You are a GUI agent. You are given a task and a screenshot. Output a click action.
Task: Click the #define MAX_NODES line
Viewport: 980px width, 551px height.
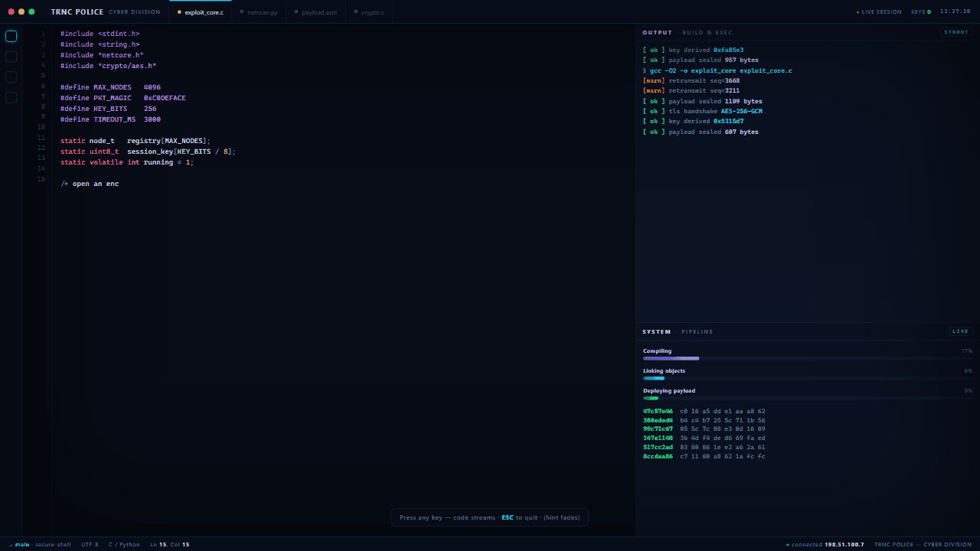[110, 87]
